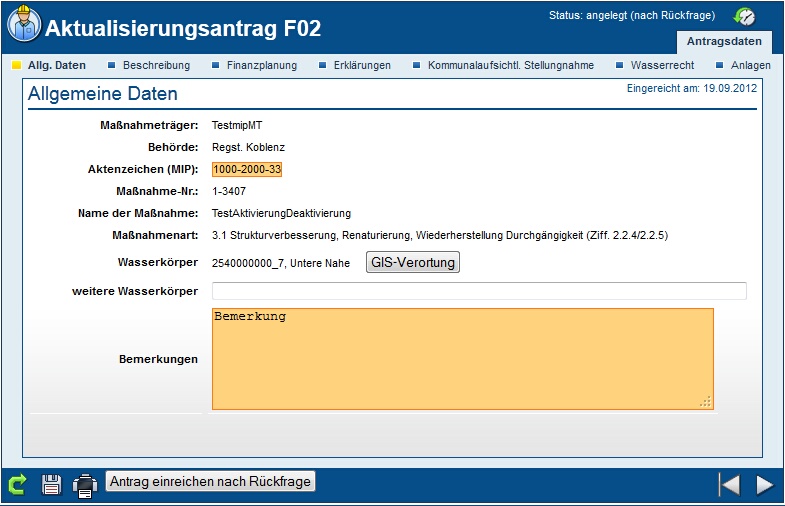Screen dimensions: 785x506
Task: Open Kommunalaufsichtl. Stellungnahme section
Action: click(504, 65)
